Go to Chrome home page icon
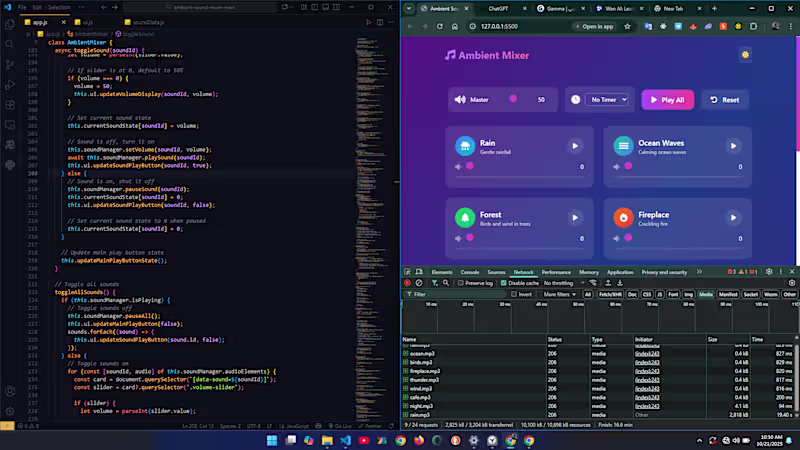Image resolution: width=800 pixels, height=450 pixels. (455, 27)
